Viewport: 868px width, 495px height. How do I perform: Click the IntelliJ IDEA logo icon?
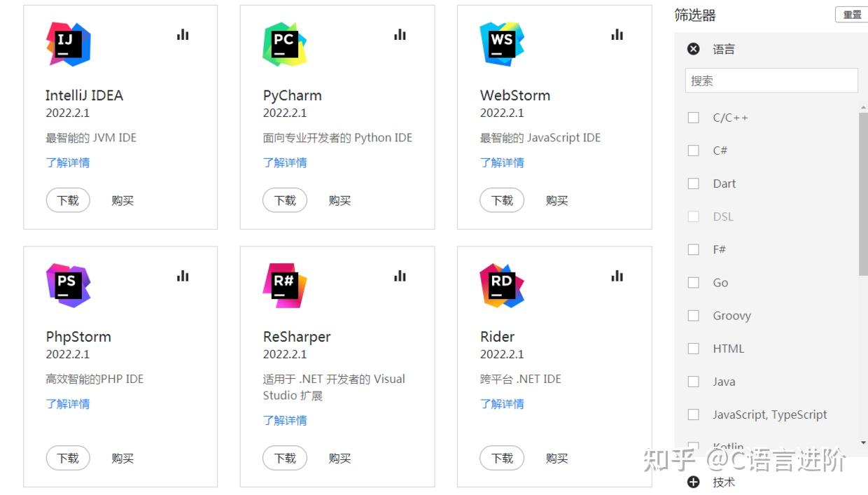pos(69,44)
